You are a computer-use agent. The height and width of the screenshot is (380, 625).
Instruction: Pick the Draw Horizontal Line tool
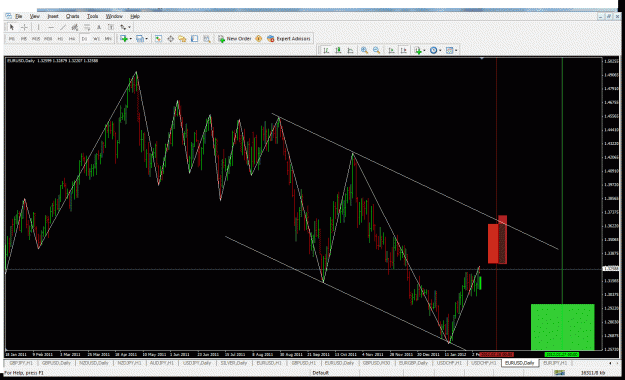51,28
